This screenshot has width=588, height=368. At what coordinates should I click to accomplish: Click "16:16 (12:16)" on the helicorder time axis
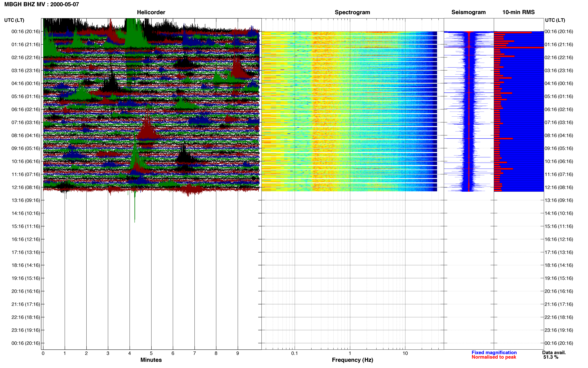coord(26,239)
